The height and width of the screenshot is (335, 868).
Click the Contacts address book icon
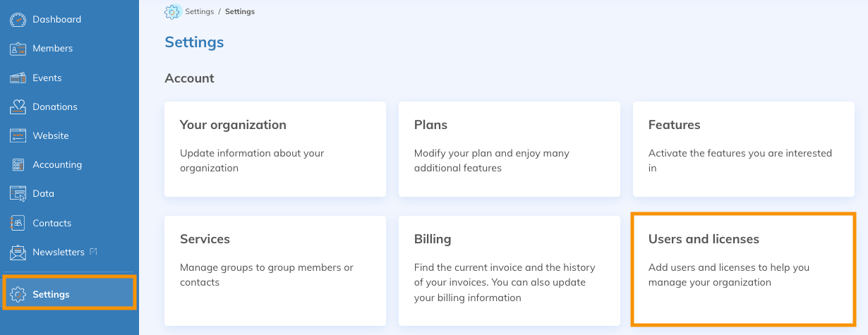coord(18,223)
